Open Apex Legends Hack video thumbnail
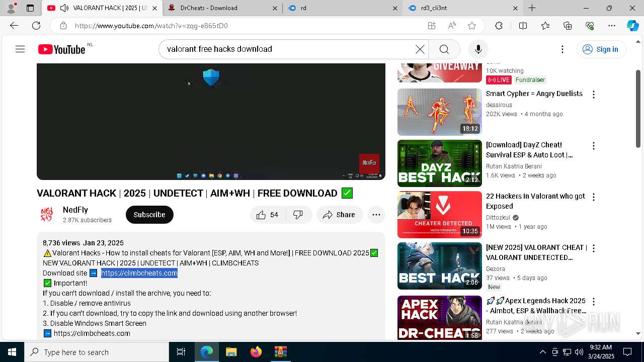The width and height of the screenshot is (644, 362). (x=440, y=318)
